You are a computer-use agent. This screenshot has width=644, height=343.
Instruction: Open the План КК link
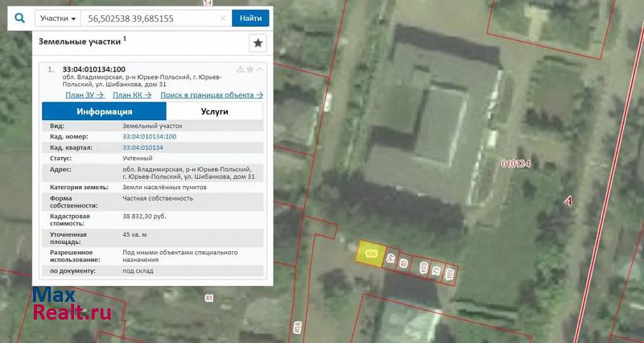131,95
